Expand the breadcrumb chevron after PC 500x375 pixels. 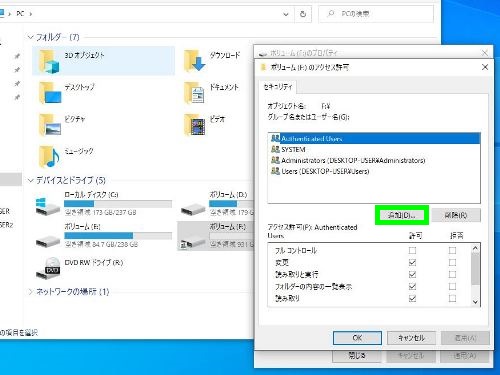tap(31, 14)
